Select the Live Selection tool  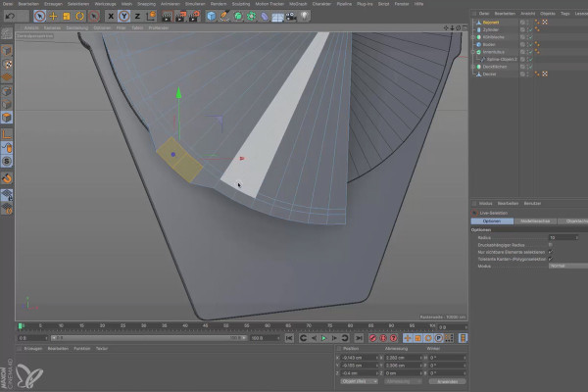pyautogui.click(x=39, y=16)
